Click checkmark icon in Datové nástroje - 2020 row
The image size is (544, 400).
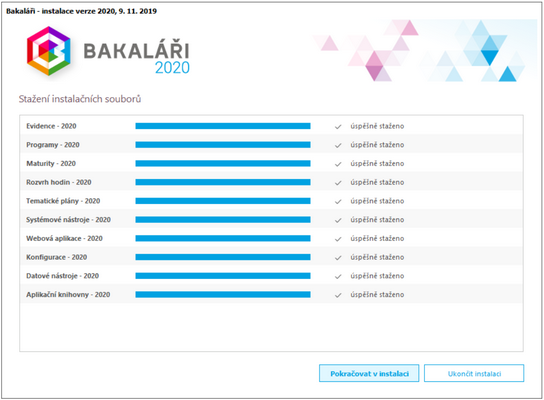pos(338,276)
